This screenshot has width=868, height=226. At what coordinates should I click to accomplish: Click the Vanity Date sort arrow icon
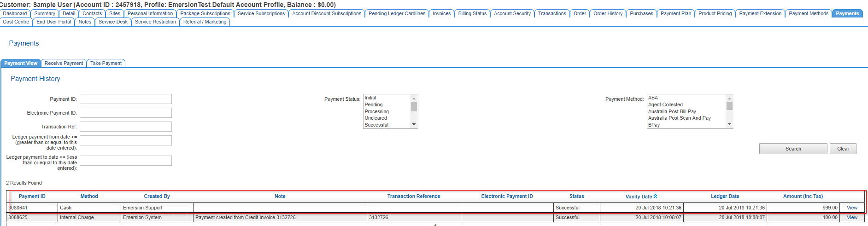655,197
